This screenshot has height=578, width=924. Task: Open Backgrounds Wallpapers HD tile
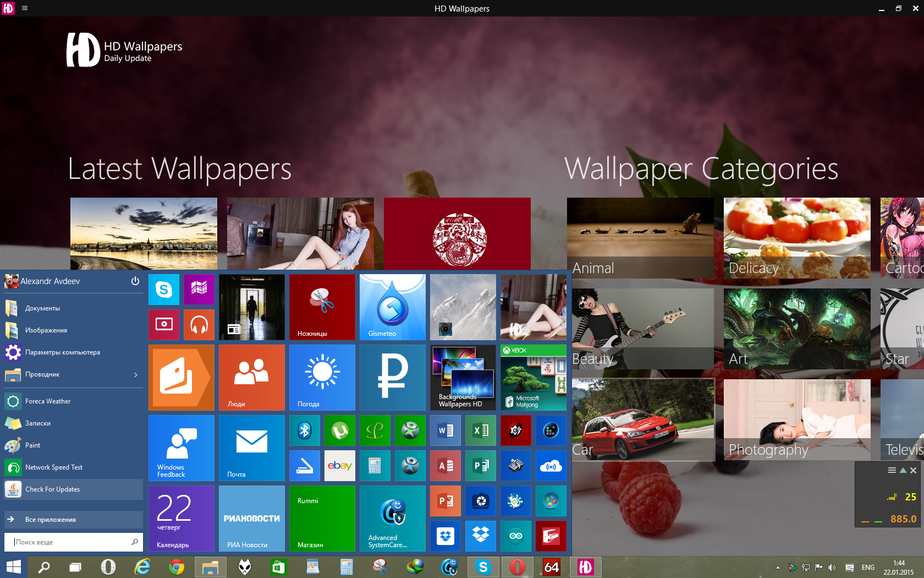[463, 378]
